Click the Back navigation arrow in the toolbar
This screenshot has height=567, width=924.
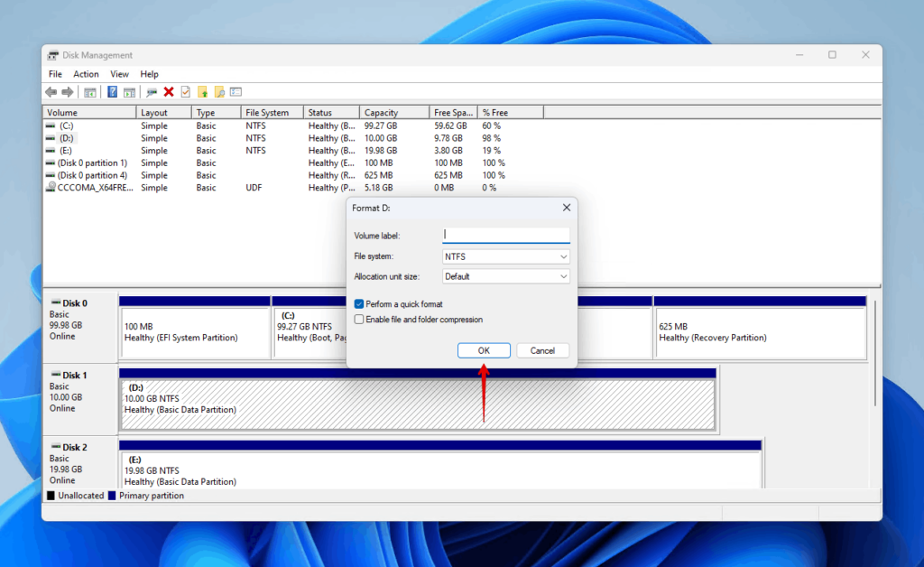pos(51,91)
